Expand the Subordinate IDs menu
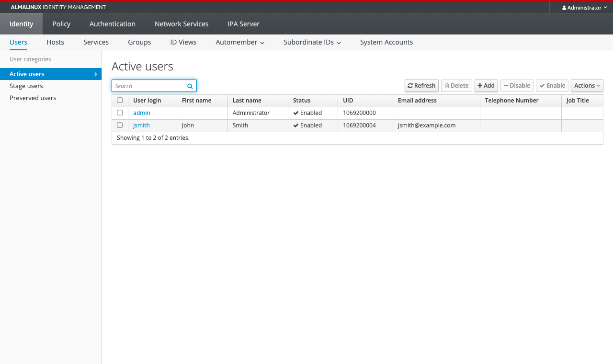Screen dimensions: 613x364 tap(312, 42)
